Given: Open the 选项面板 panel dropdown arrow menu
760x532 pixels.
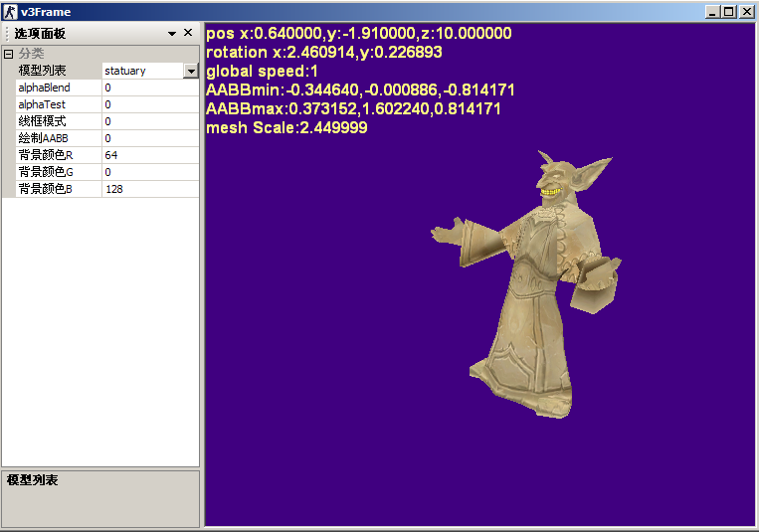Looking at the screenshot, I should (171, 34).
